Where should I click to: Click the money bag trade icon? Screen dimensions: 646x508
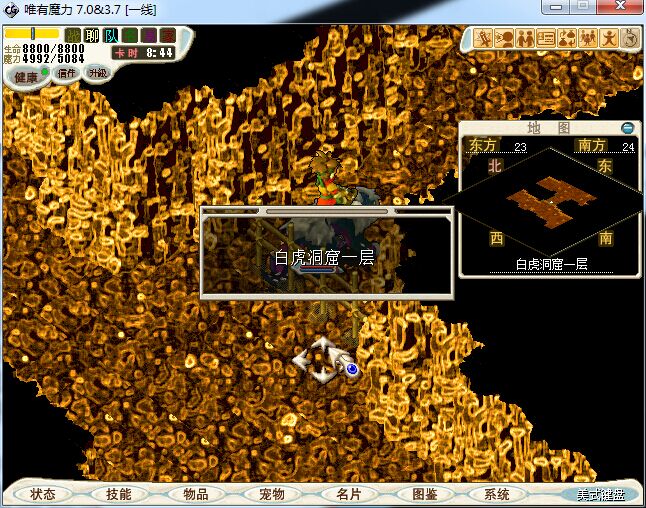tap(567, 39)
